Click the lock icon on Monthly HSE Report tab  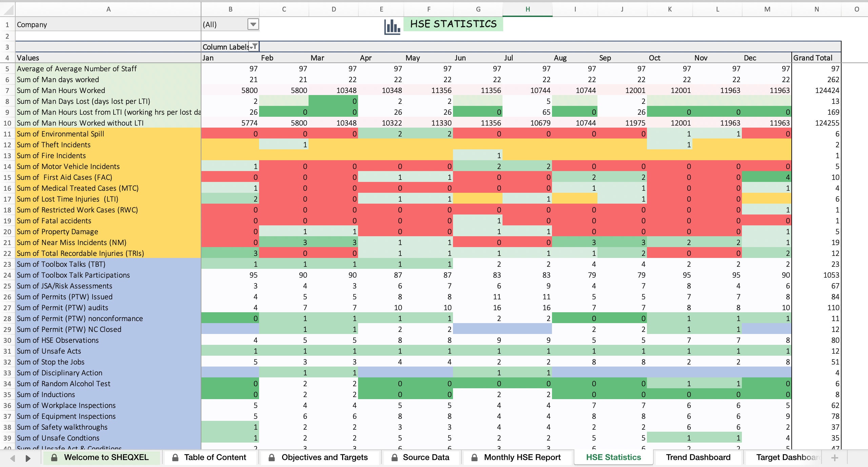coord(475,457)
